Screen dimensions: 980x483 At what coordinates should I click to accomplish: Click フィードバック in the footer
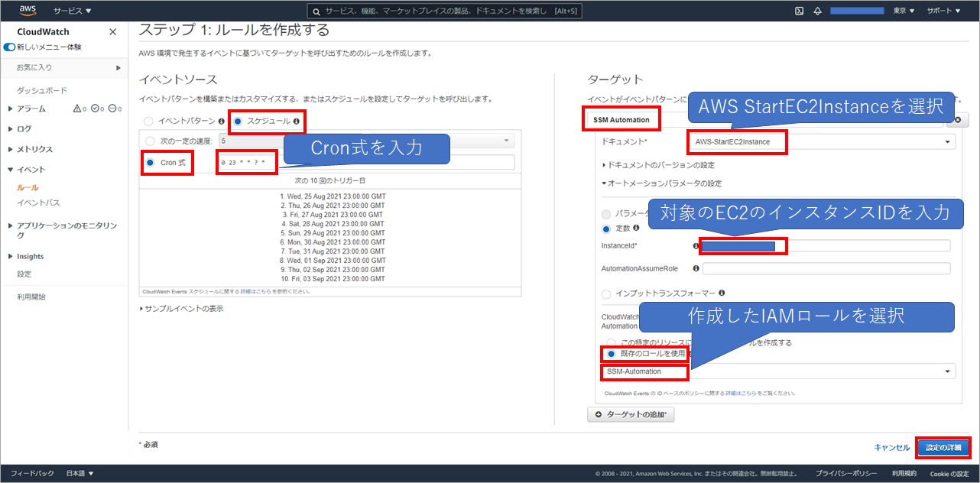coord(32,474)
